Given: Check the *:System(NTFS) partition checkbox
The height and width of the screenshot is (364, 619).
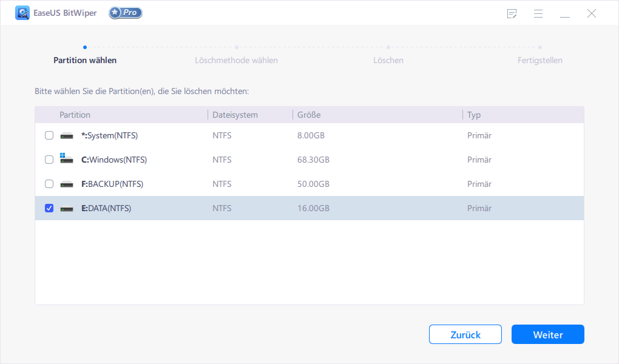Looking at the screenshot, I should coord(49,135).
